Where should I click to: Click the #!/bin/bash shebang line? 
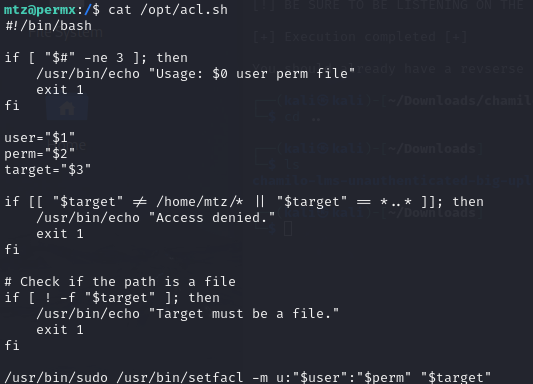(x=48, y=26)
